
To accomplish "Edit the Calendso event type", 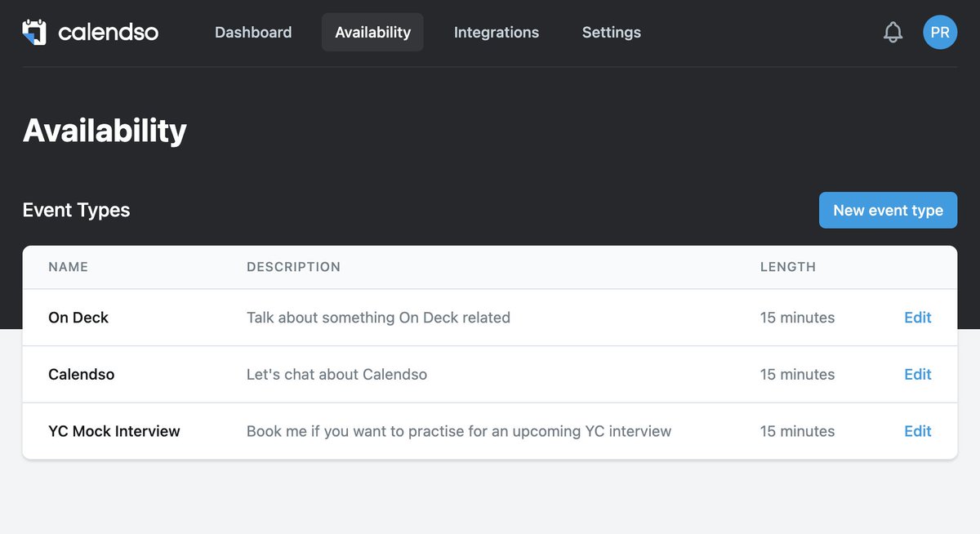I will 918,375.
